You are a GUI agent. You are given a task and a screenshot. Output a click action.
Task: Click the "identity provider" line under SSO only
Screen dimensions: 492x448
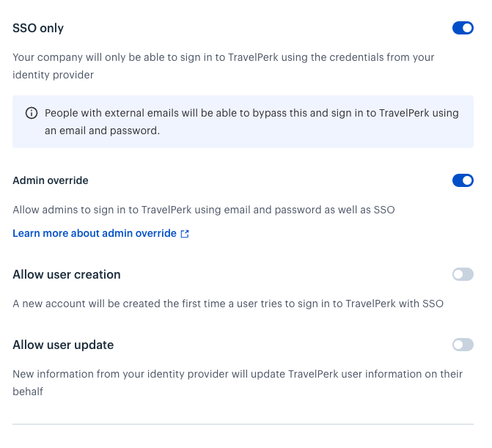[53, 75]
